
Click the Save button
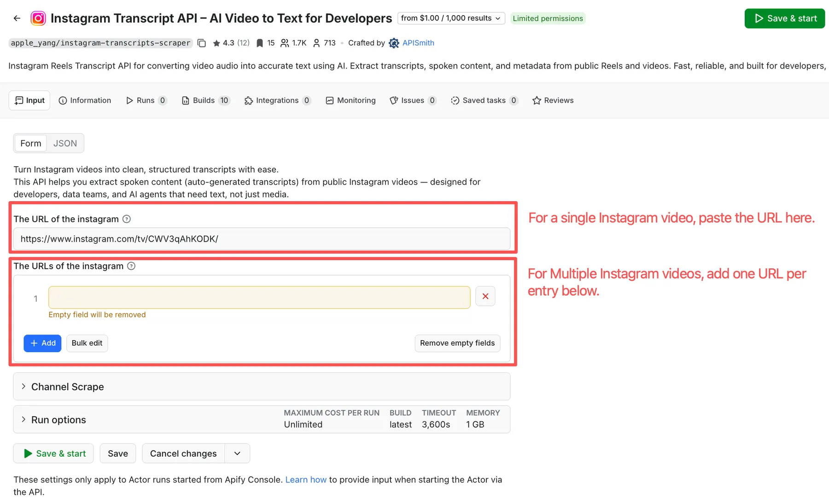point(118,453)
